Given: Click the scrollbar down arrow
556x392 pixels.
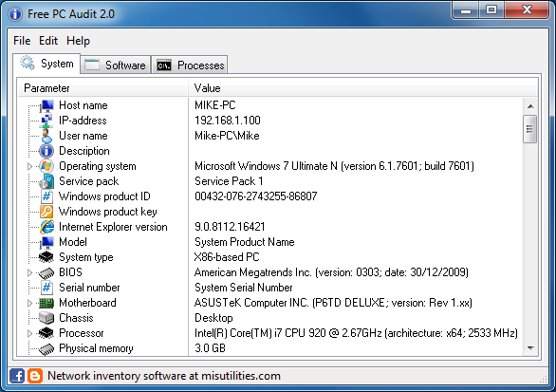Looking at the screenshot, I should 530,348.
